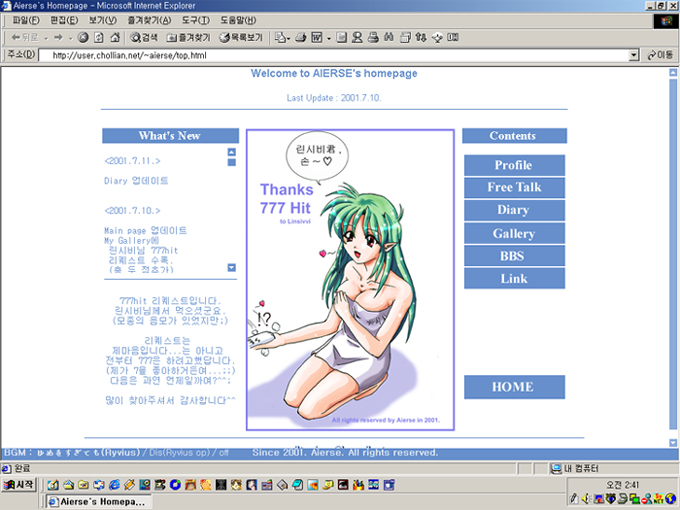Click the 'Diary 업데이트' news text

[136, 180]
